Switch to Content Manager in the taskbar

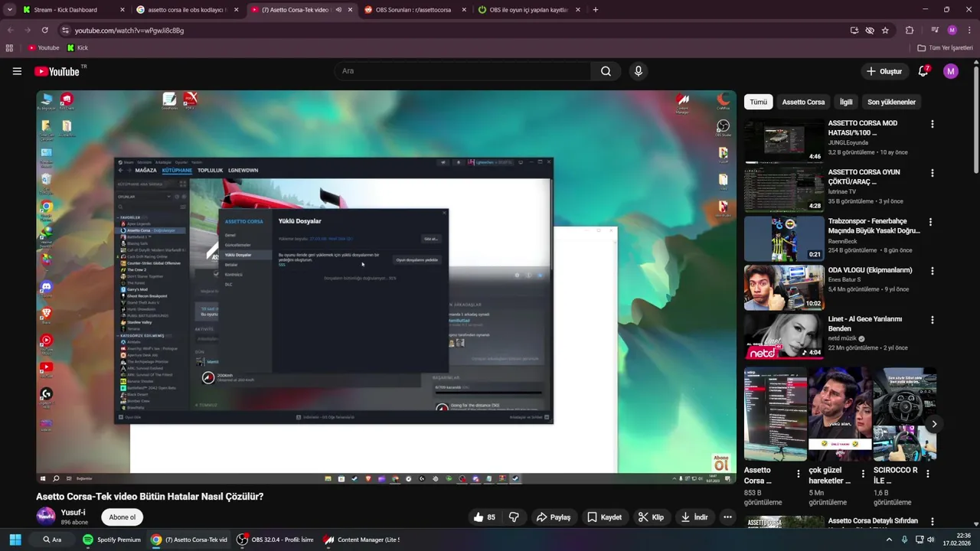pyautogui.click(x=361, y=540)
